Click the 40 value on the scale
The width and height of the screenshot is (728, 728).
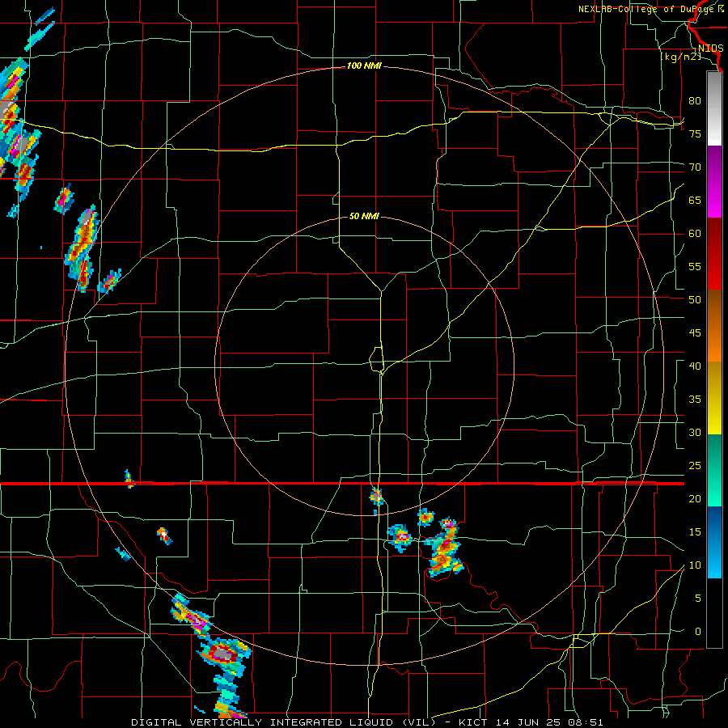pos(695,366)
